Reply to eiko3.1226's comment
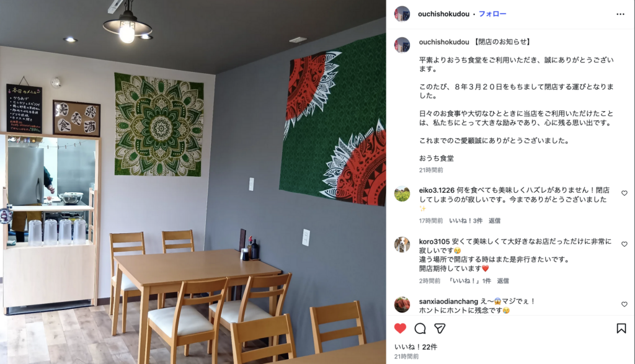The image size is (635, 364). (x=494, y=221)
